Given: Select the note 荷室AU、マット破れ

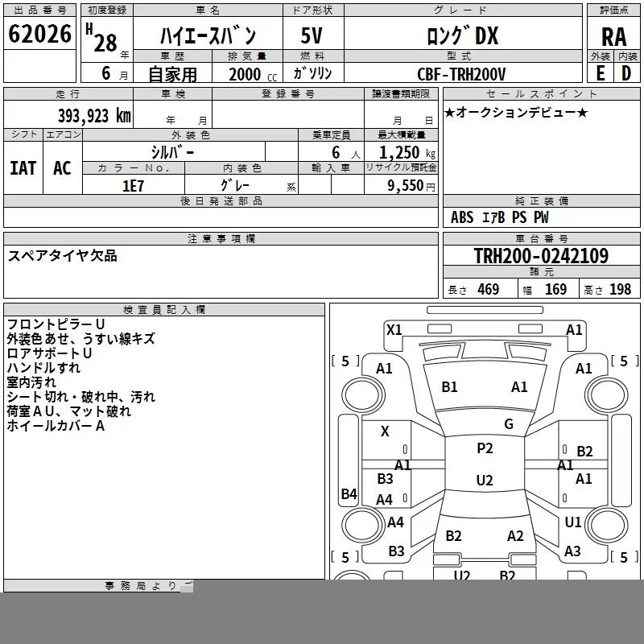Looking at the screenshot, I should 69,411.
